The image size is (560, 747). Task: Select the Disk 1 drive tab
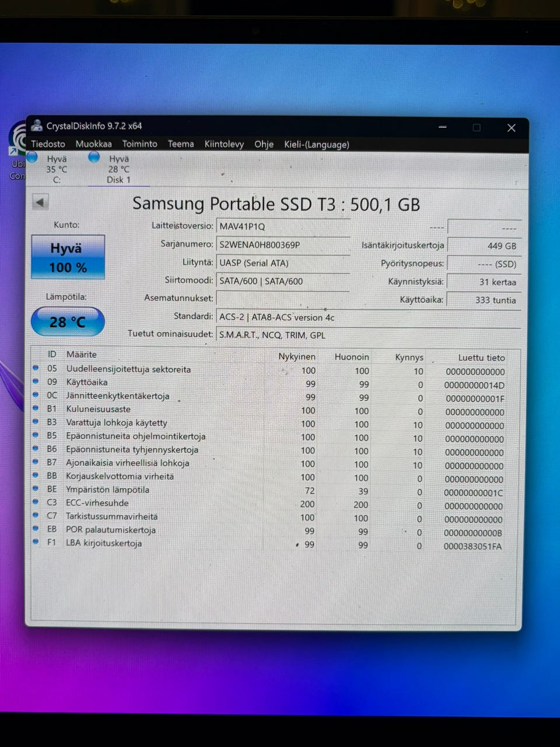(118, 169)
